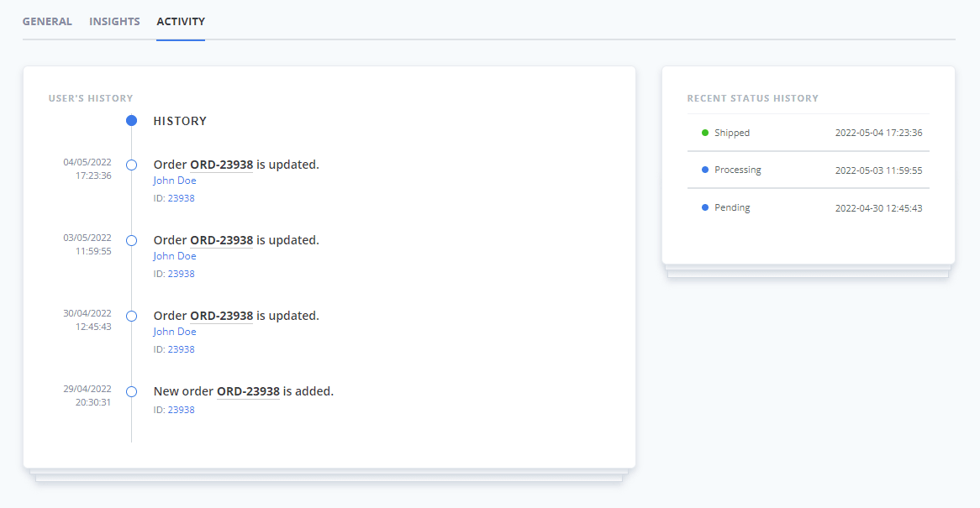Click the timestamp 2022-05-04 17:23:36
The height and width of the screenshot is (508, 980).
point(879,133)
